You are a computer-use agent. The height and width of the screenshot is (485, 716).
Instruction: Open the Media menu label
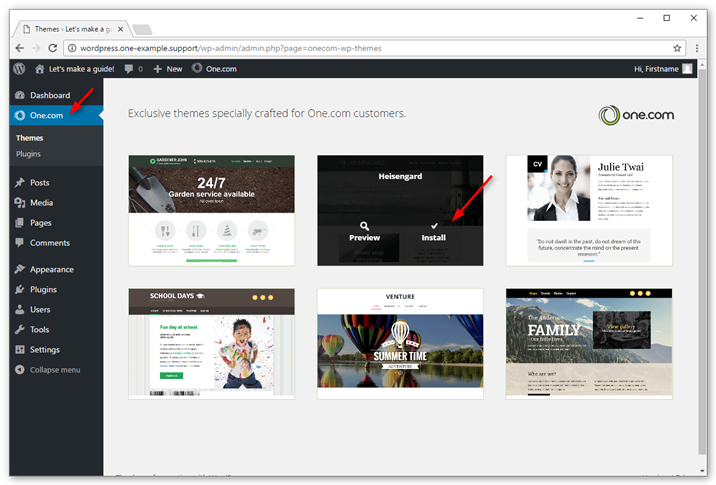[42, 203]
